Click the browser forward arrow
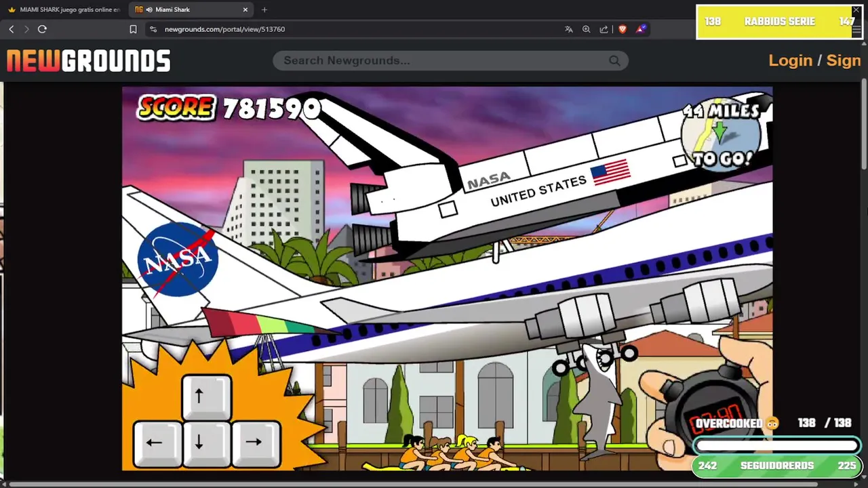The width and height of the screenshot is (868, 488). [x=26, y=29]
